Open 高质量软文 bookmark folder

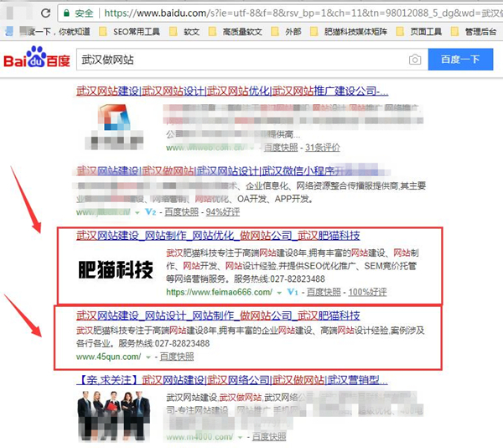pyautogui.click(x=235, y=31)
